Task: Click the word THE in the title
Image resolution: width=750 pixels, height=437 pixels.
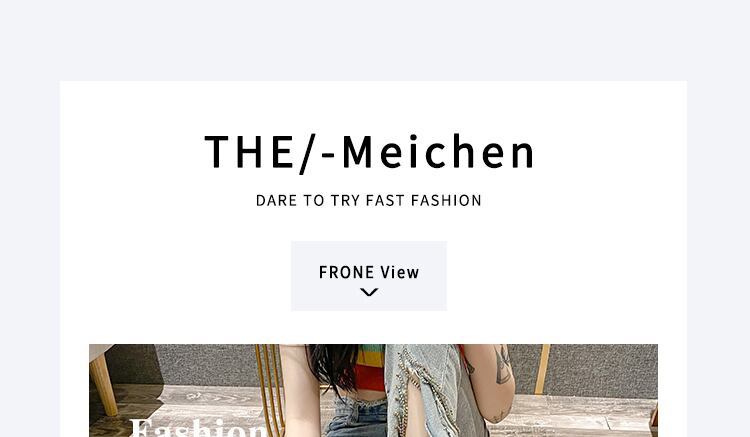Action: (x=249, y=152)
